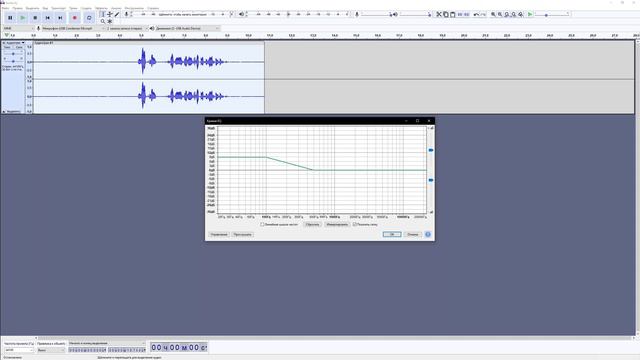640x360 pixels.
Task: Click the Preview (Прослушать) button
Action: [x=242, y=234]
